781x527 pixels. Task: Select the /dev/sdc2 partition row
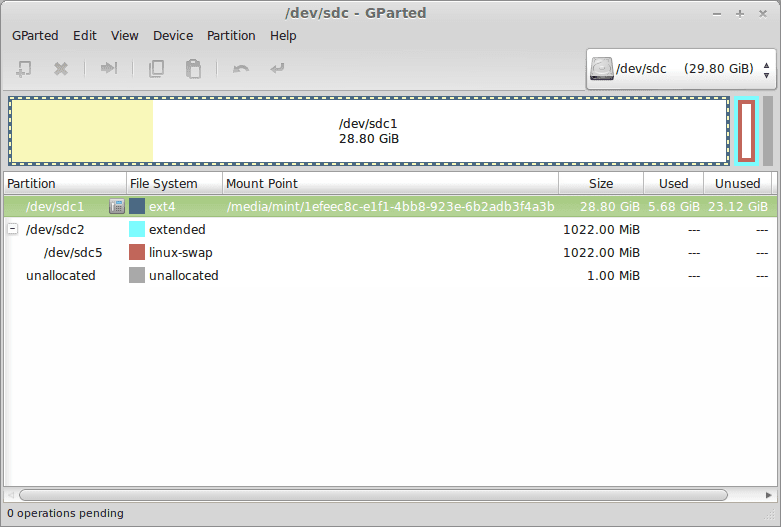click(390, 229)
